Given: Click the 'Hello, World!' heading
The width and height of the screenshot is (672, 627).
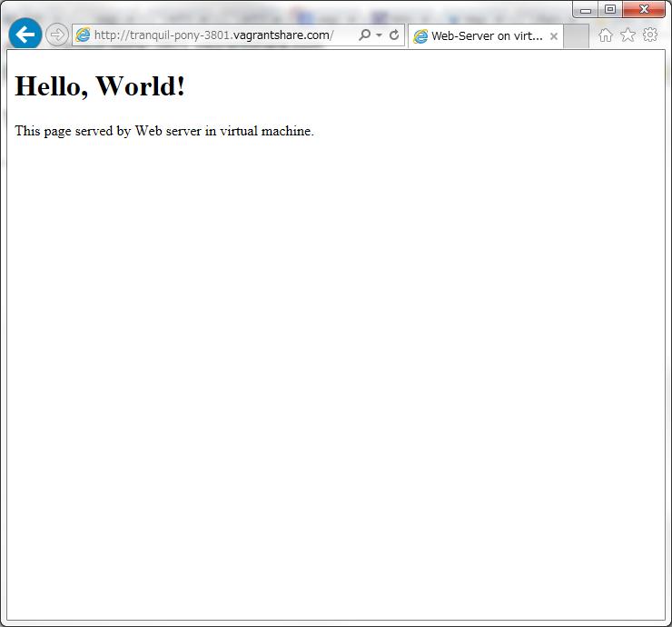Looking at the screenshot, I should (100, 86).
